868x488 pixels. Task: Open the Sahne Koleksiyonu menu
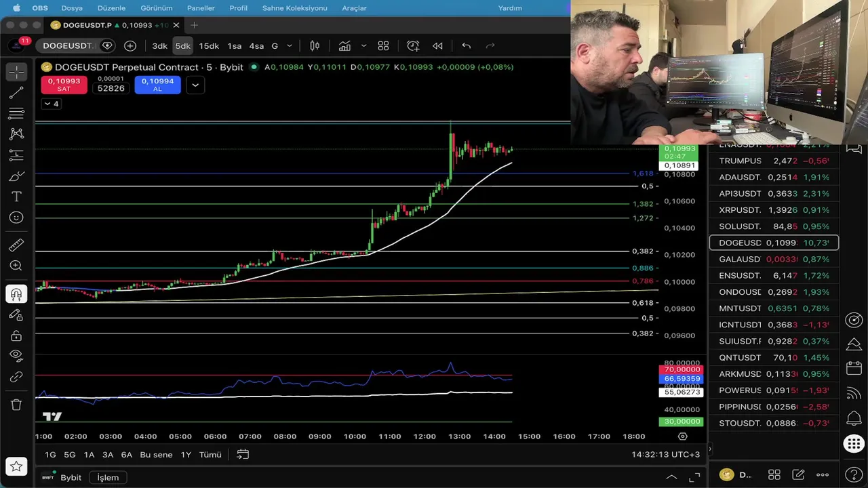point(294,8)
